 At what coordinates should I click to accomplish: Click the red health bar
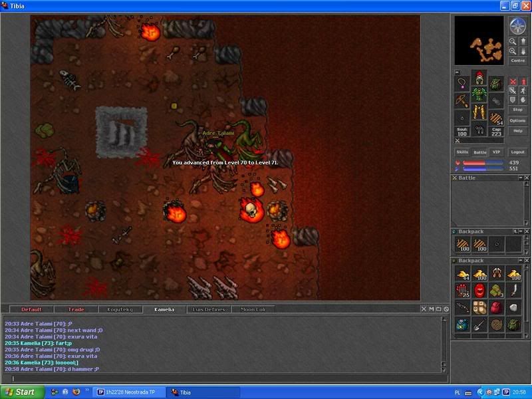click(x=483, y=163)
